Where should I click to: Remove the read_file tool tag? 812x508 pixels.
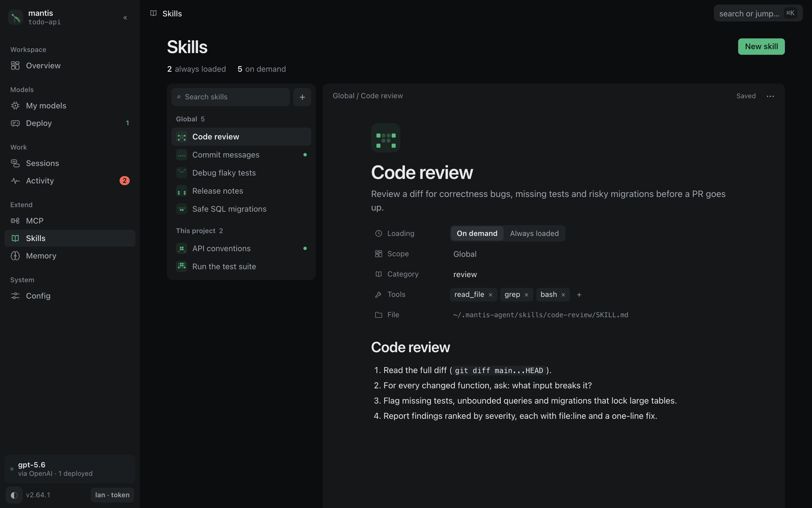(x=490, y=295)
